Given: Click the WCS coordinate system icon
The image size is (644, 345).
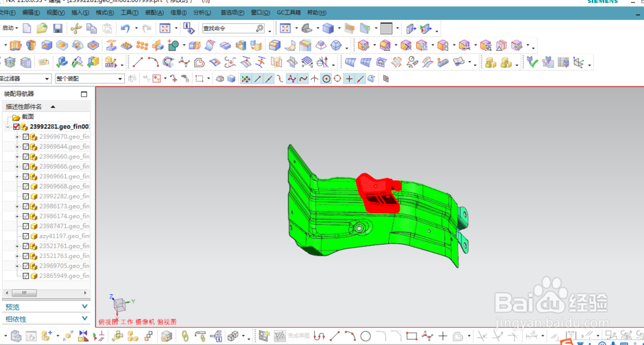Looking at the screenshot, I should coord(579,62).
